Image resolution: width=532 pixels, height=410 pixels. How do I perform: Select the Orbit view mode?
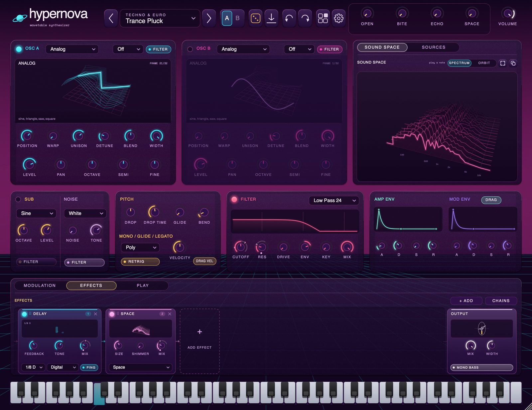click(x=484, y=63)
